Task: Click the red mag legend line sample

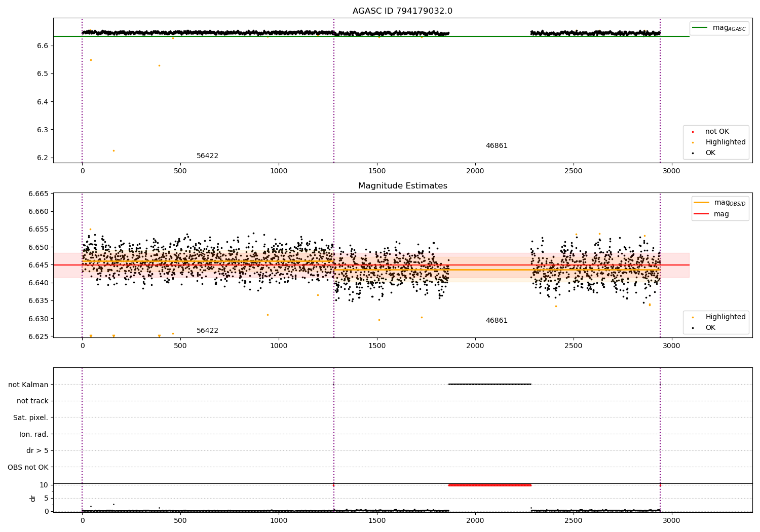Action: click(x=702, y=214)
